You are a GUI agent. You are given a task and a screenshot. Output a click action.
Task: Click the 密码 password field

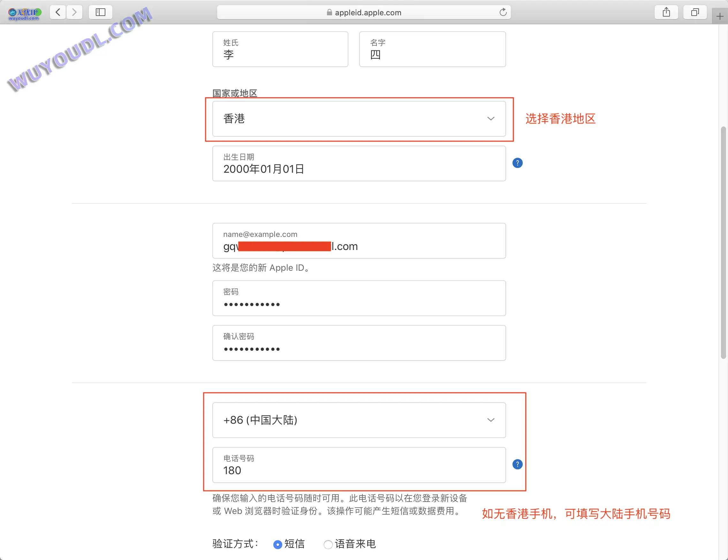359,298
